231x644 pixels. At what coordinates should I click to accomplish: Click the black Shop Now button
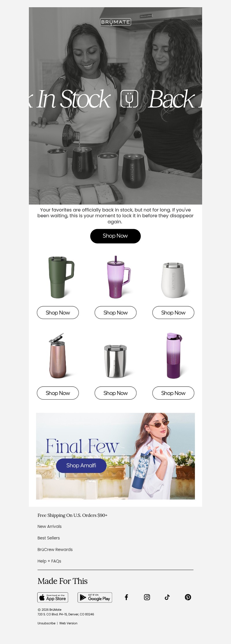coord(115,236)
